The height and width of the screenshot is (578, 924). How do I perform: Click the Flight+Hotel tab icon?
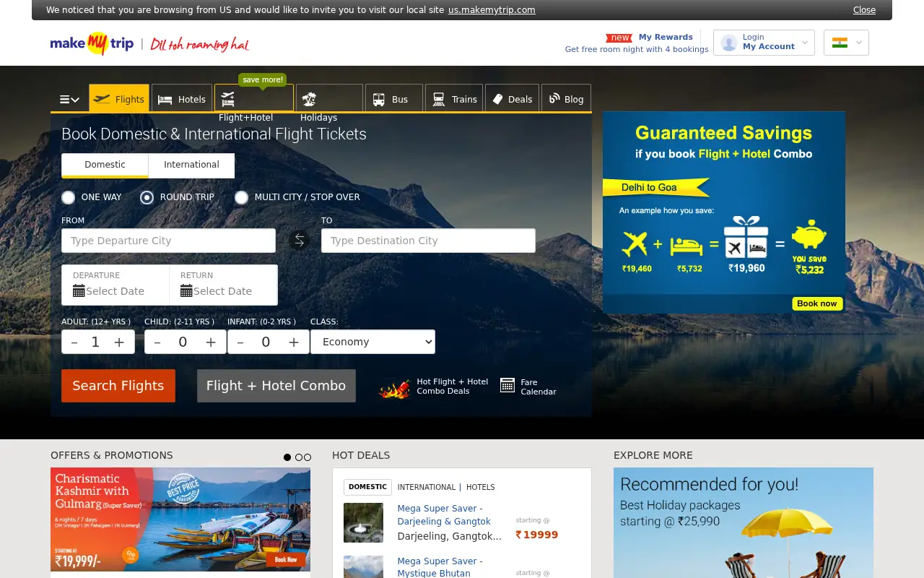(228, 99)
